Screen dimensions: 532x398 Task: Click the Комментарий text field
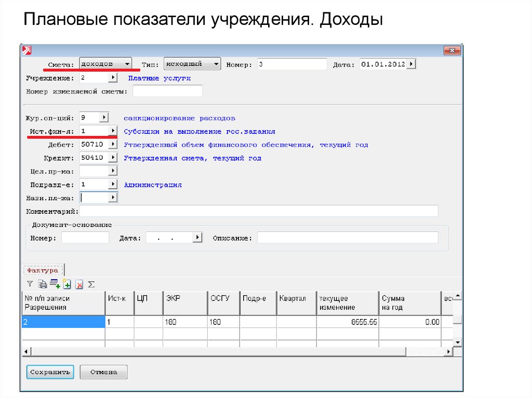point(258,211)
